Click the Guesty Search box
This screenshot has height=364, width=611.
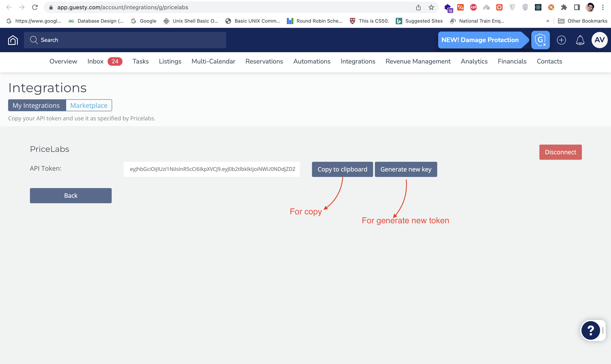(x=125, y=40)
